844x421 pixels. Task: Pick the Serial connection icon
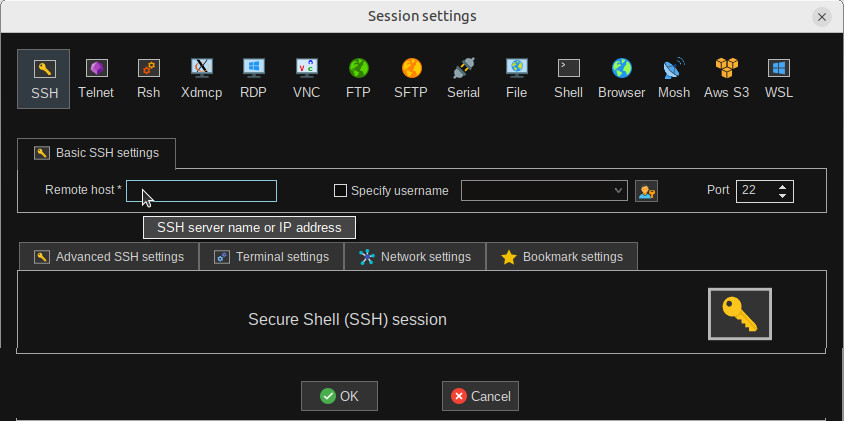coord(463,79)
